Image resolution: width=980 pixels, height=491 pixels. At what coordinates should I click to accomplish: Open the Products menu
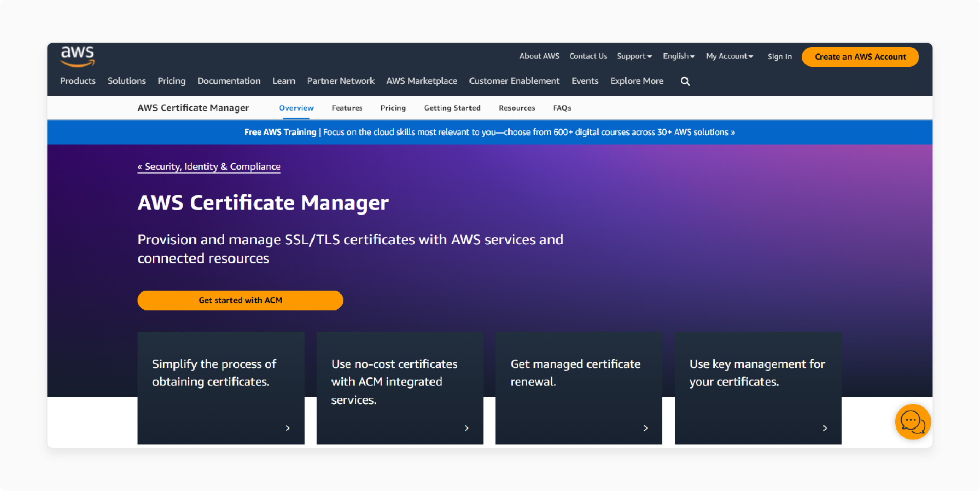[x=78, y=81]
